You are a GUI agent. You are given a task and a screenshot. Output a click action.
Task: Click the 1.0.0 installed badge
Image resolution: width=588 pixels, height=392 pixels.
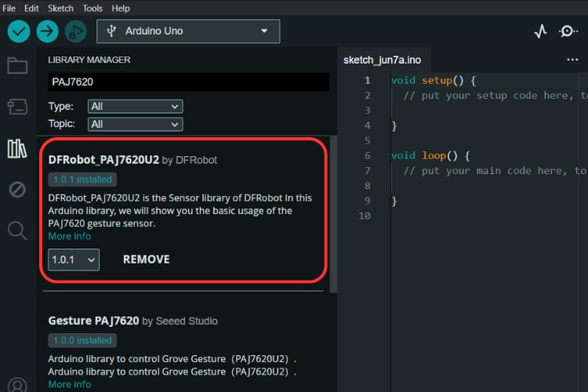pyautogui.click(x=82, y=340)
